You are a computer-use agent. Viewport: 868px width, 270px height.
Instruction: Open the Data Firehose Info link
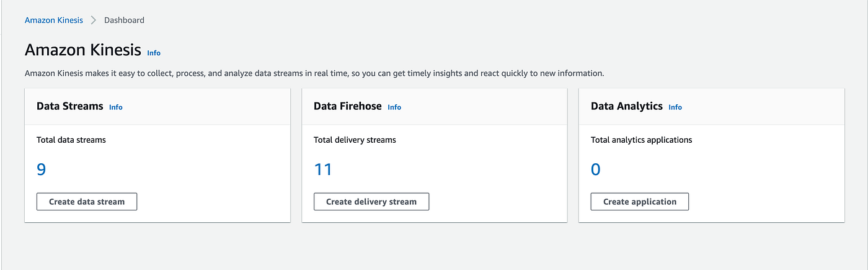(x=394, y=107)
